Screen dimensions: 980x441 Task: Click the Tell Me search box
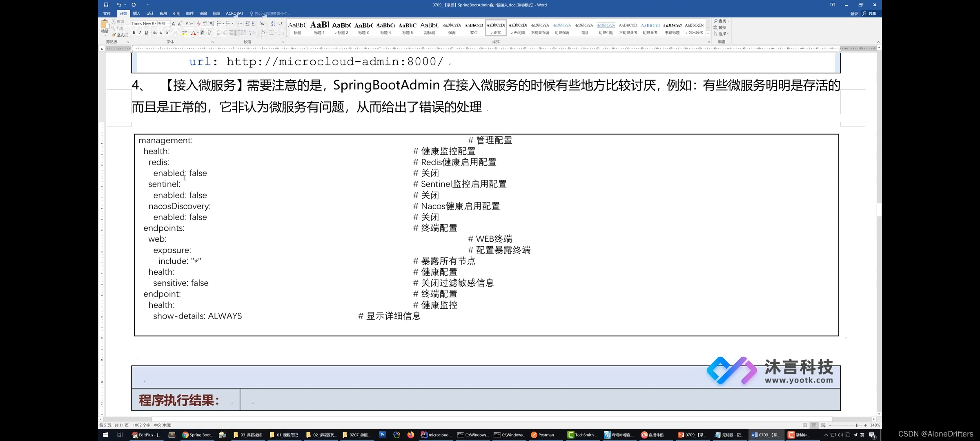[x=270, y=13]
